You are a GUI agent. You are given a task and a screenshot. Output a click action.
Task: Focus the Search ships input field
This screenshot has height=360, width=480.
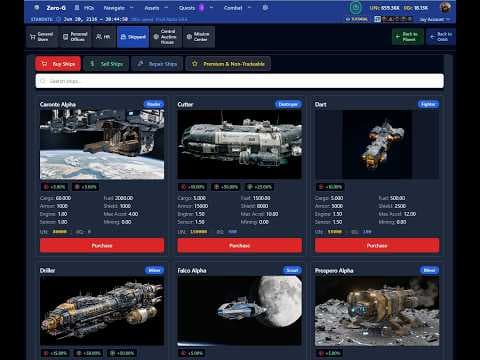click(240, 81)
